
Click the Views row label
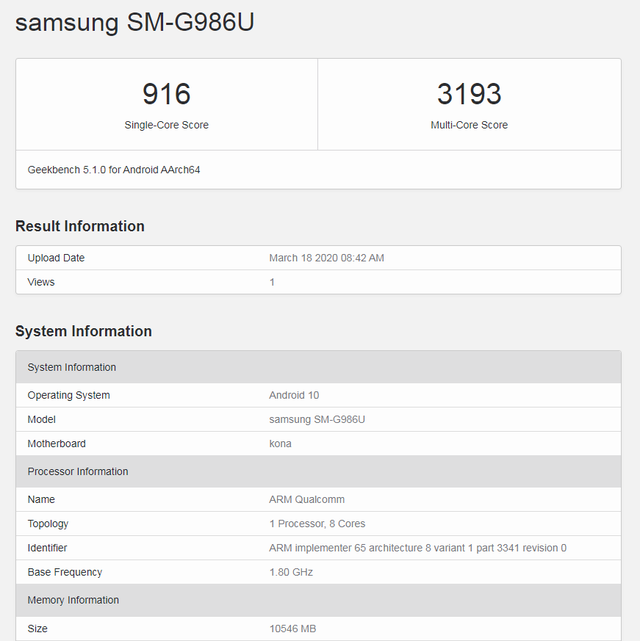[41, 282]
